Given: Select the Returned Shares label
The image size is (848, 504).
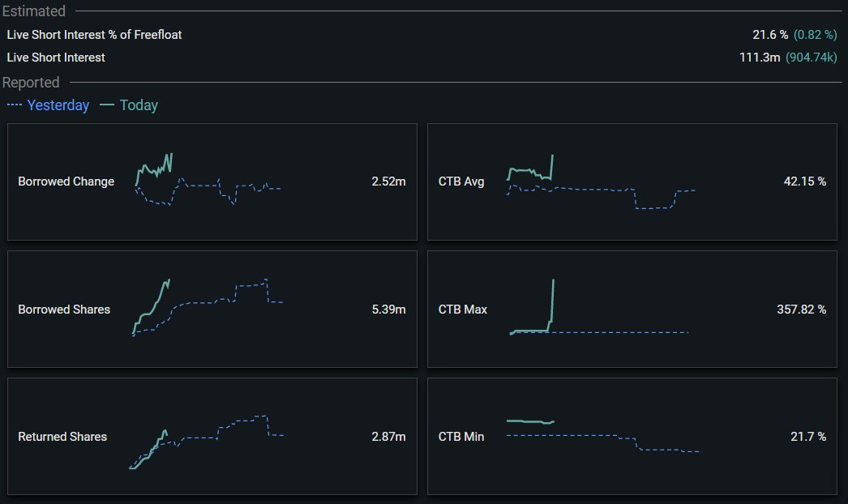Looking at the screenshot, I should tap(62, 437).
